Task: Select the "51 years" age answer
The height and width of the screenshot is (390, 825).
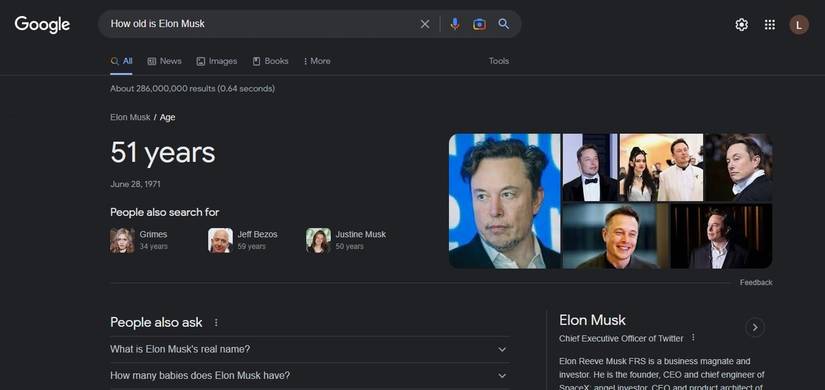Action: 163,153
